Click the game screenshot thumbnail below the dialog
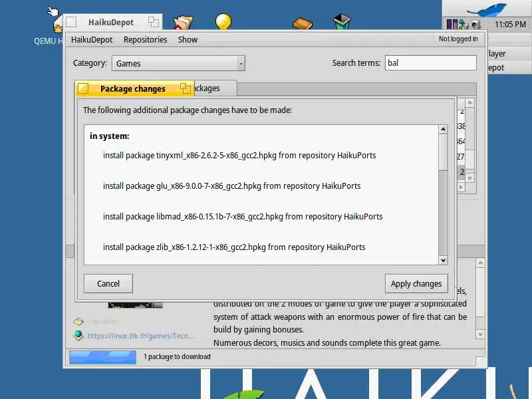The width and height of the screenshot is (532, 399). (x=136, y=305)
